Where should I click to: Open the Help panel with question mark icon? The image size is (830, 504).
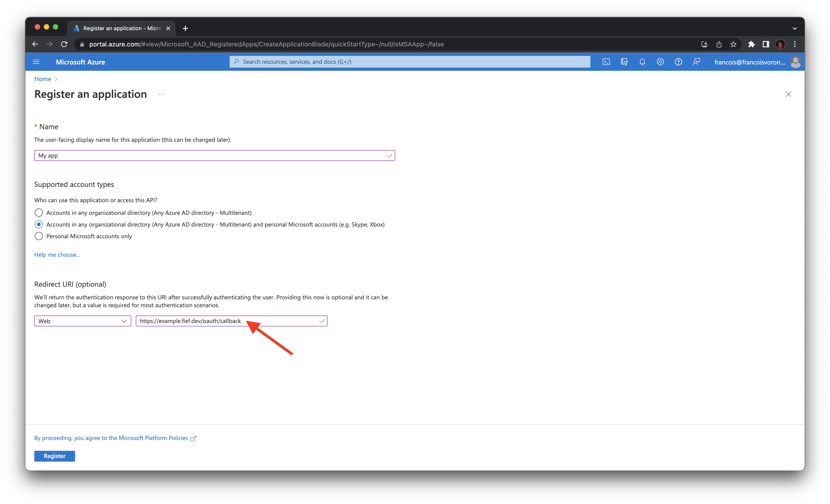pos(678,62)
